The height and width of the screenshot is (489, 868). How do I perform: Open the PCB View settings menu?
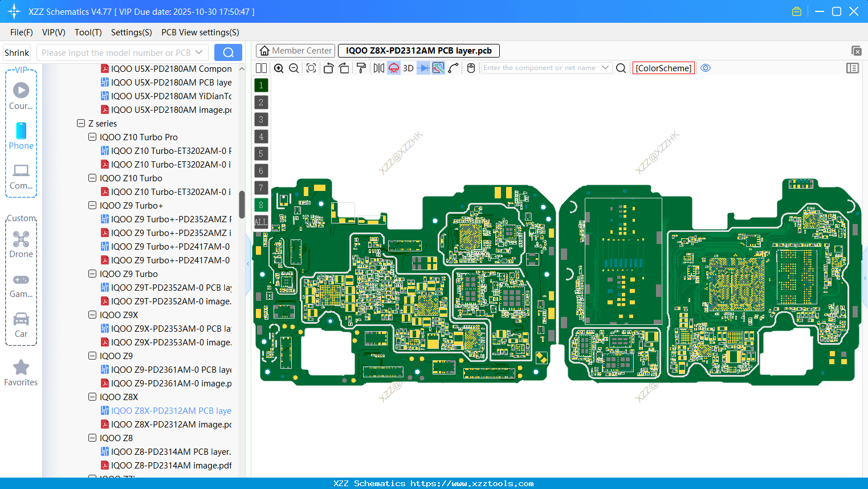tap(199, 32)
